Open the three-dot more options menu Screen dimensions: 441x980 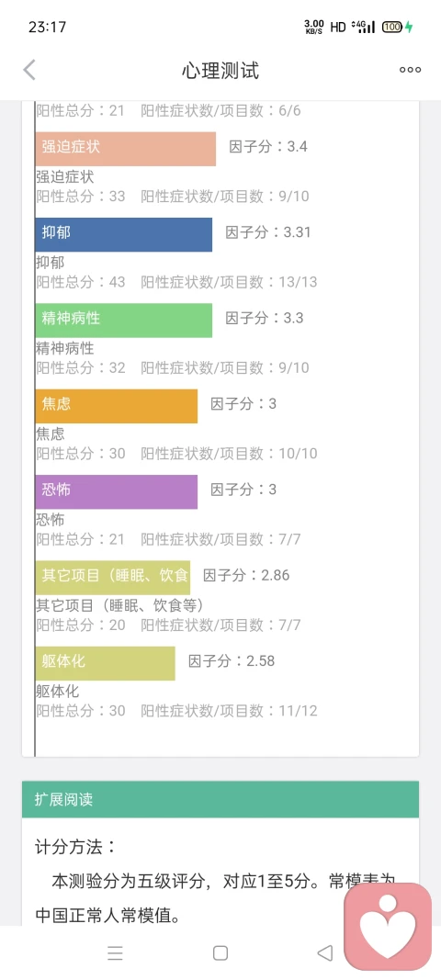tap(411, 70)
